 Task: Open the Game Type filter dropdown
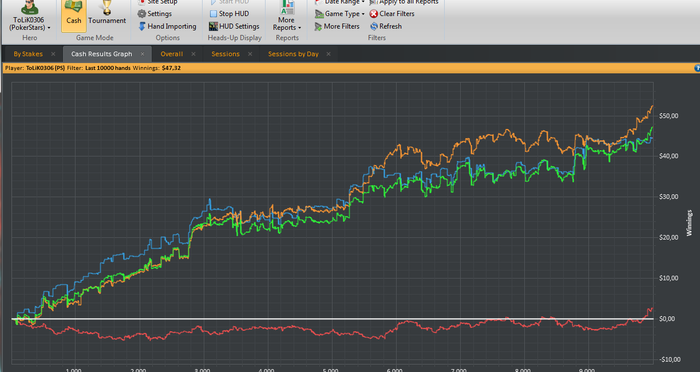coord(339,14)
